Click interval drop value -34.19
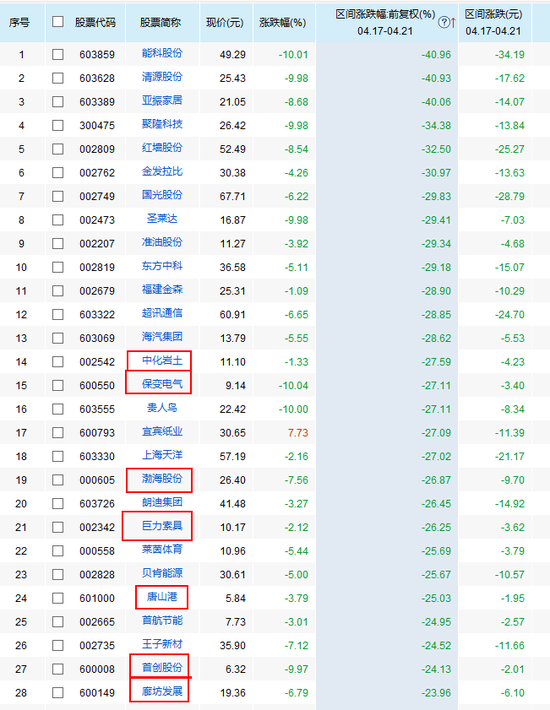The width and height of the screenshot is (550, 710). click(510, 55)
